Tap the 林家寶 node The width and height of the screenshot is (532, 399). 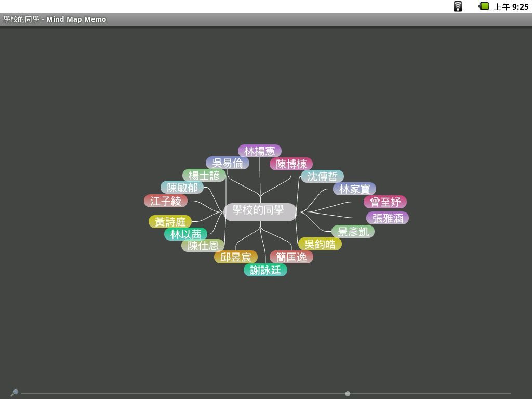[x=354, y=189]
